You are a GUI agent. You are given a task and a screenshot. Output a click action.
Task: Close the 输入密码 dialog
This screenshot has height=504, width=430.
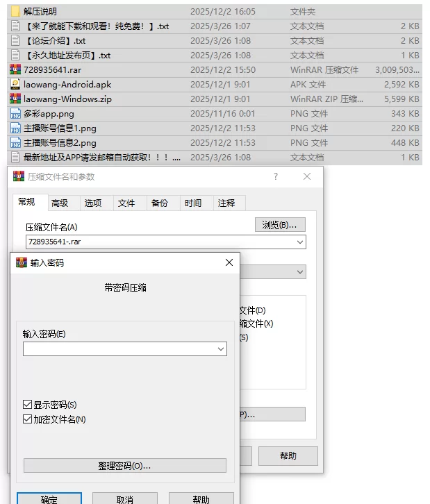click(229, 262)
